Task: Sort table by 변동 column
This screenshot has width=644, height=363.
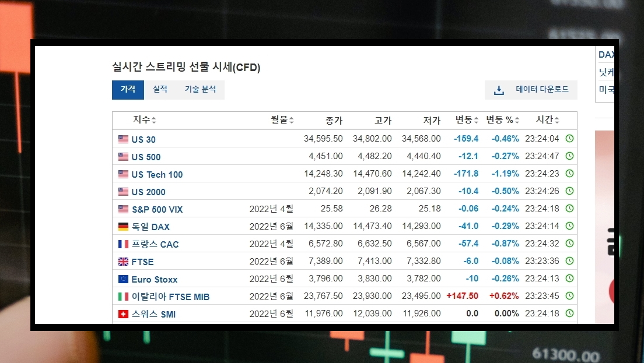Action: point(467,120)
